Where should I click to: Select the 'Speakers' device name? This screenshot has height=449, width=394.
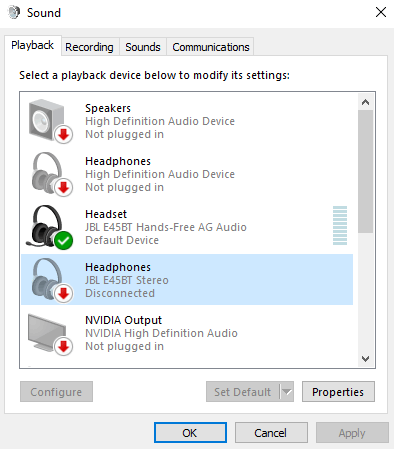[108, 108]
